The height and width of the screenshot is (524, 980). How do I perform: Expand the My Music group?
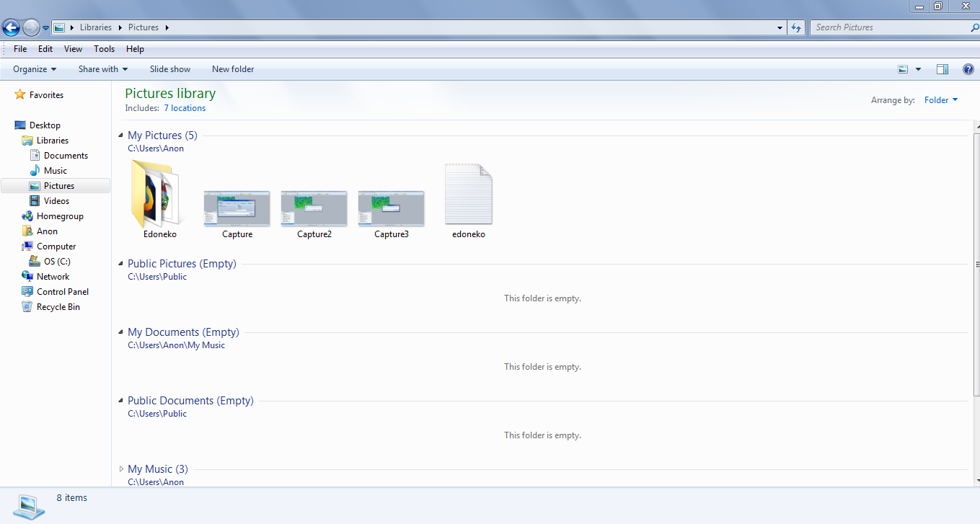tap(121, 469)
